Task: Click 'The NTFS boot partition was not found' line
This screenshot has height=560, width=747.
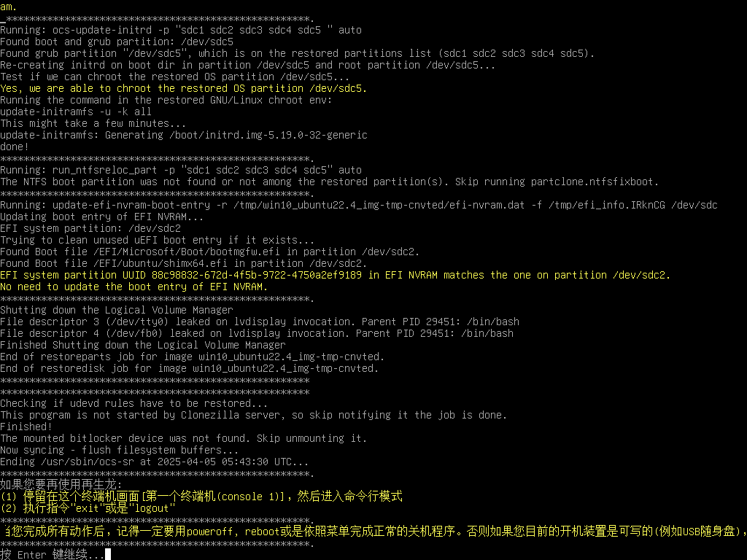Action: point(330,182)
